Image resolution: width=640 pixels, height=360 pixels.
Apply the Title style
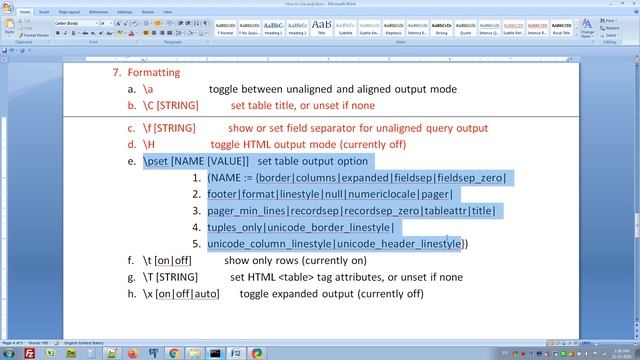[x=322, y=28]
